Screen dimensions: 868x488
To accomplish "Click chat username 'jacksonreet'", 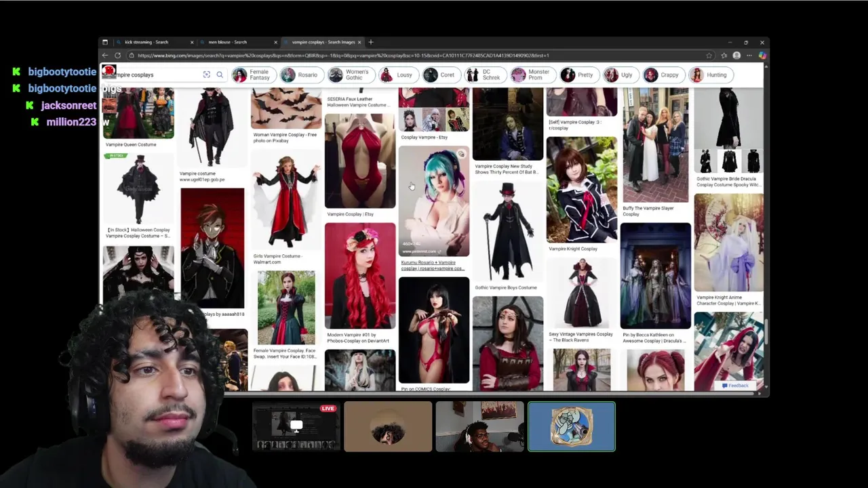I will (x=68, y=105).
